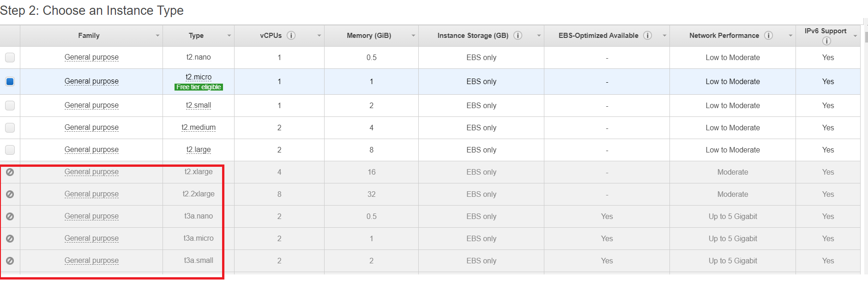Viewport: 868px width, 292px height.
Task: Click the Instance Storage info icon
Action: point(518,36)
